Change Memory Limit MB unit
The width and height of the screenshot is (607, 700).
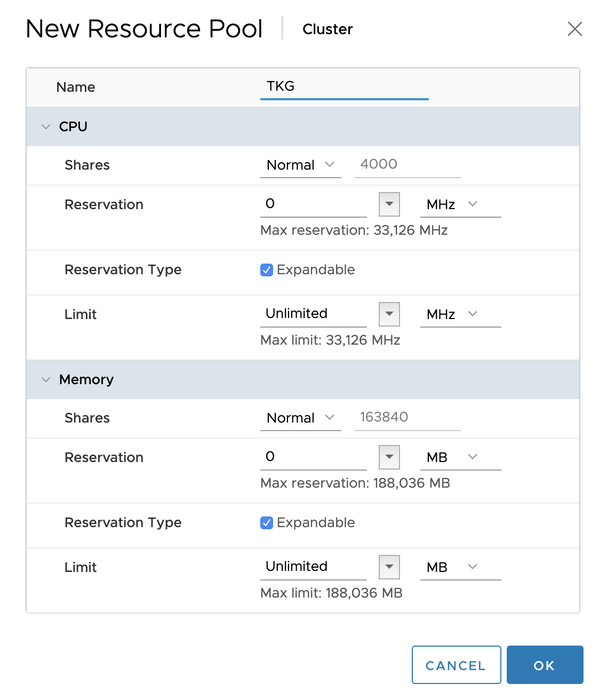(x=460, y=567)
